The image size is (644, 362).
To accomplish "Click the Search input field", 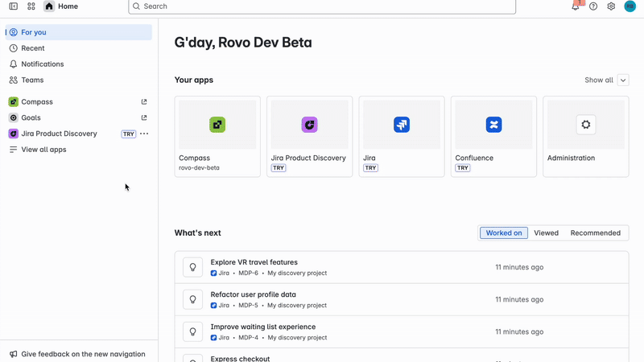I will tap(322, 6).
